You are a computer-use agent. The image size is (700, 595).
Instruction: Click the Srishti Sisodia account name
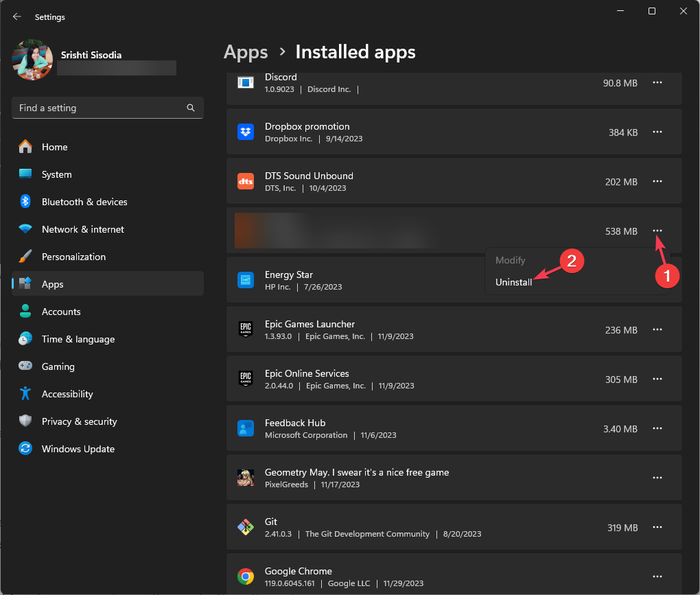(x=91, y=55)
